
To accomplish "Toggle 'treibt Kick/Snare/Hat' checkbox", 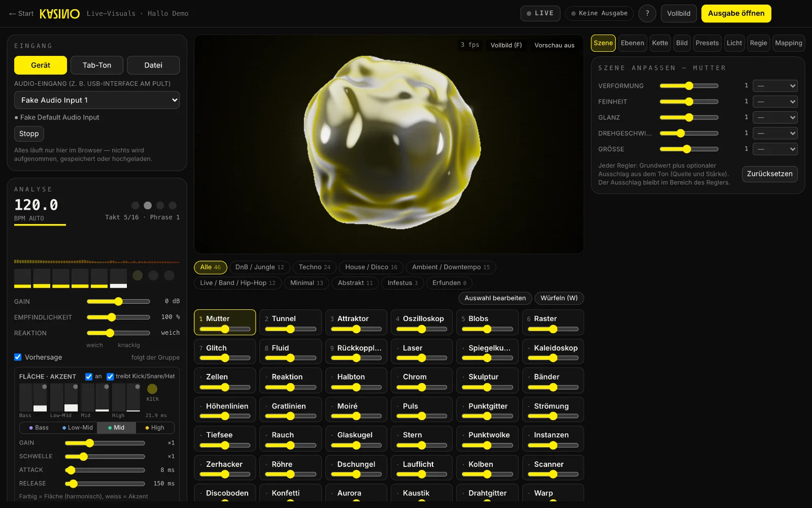I will [x=110, y=376].
